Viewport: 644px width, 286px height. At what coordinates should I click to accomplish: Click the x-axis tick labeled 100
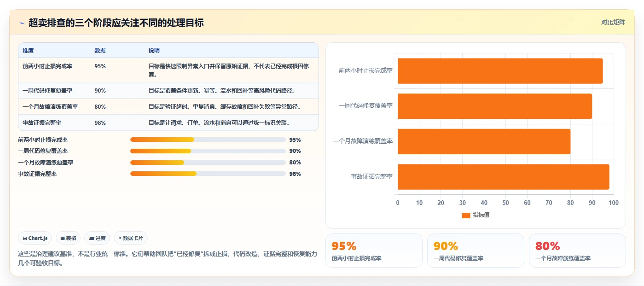click(613, 203)
